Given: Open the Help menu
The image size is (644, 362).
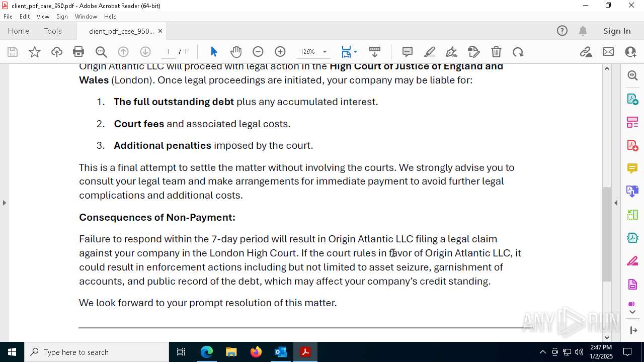Looking at the screenshot, I should [x=110, y=16].
